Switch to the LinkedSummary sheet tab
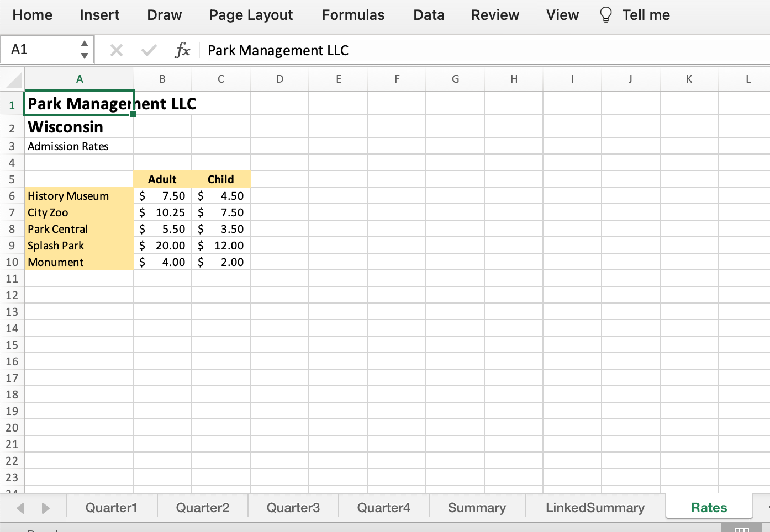Screen dimensions: 770x532 [595, 507]
